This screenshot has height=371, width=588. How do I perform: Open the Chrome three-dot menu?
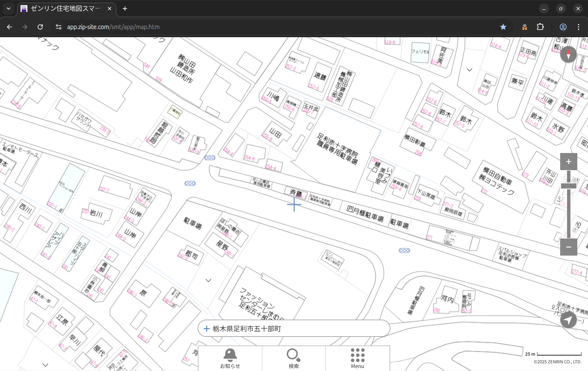point(579,27)
